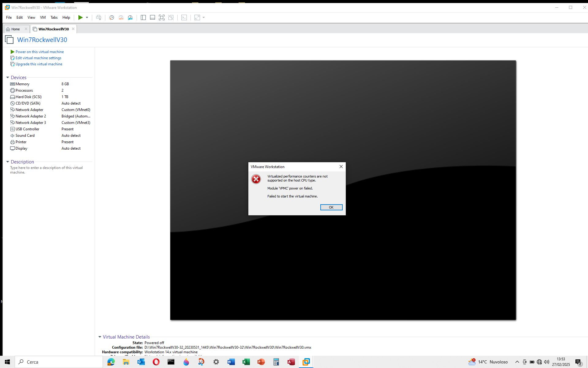Click the Send Ctrl+Alt+Del toolbar icon
Viewport: 588px width, 368px height.
coord(99,17)
